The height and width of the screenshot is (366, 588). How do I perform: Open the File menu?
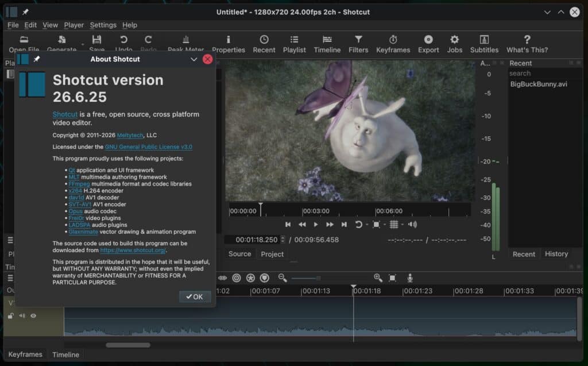tap(13, 25)
